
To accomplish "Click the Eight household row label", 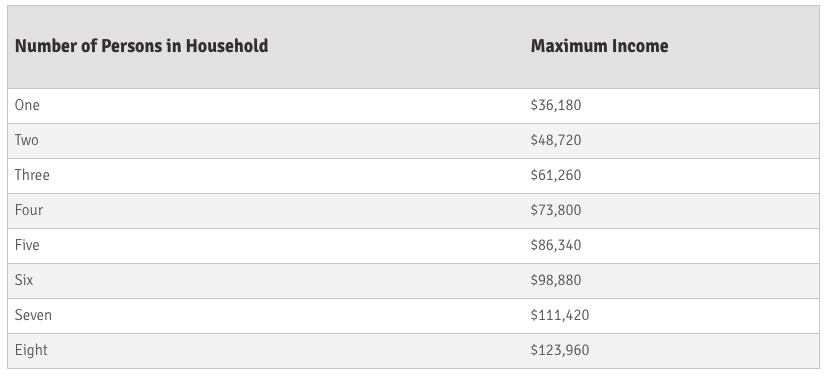I will click(x=31, y=350).
